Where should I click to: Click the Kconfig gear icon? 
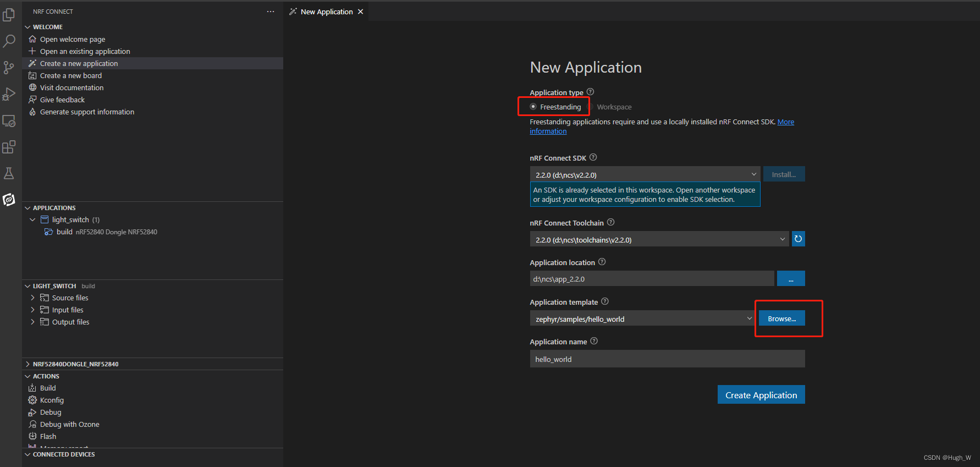coord(32,400)
